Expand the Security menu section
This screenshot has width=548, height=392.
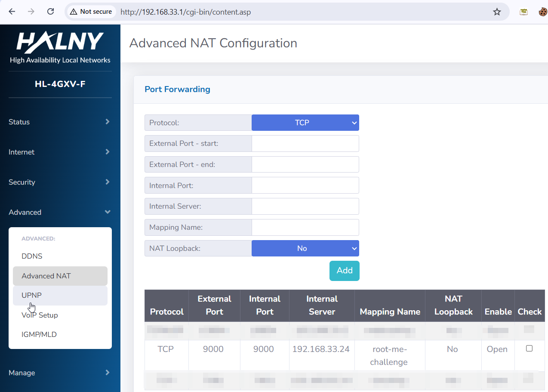(x=60, y=182)
